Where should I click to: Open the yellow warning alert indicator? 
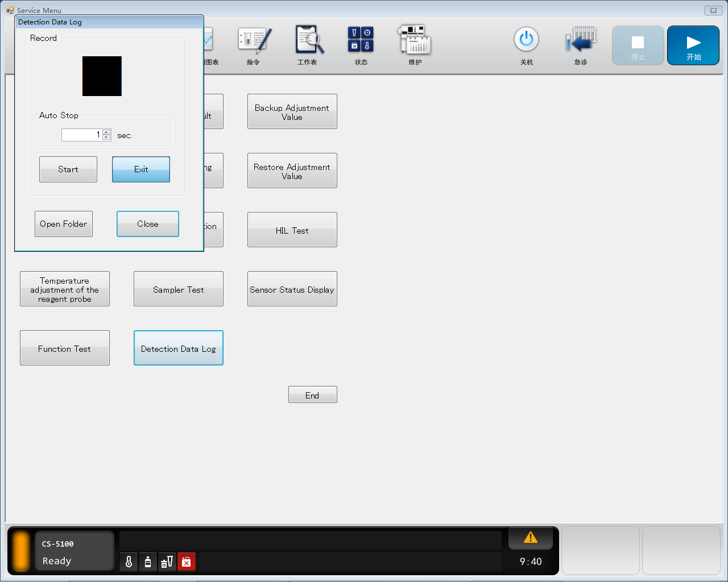[x=530, y=538]
